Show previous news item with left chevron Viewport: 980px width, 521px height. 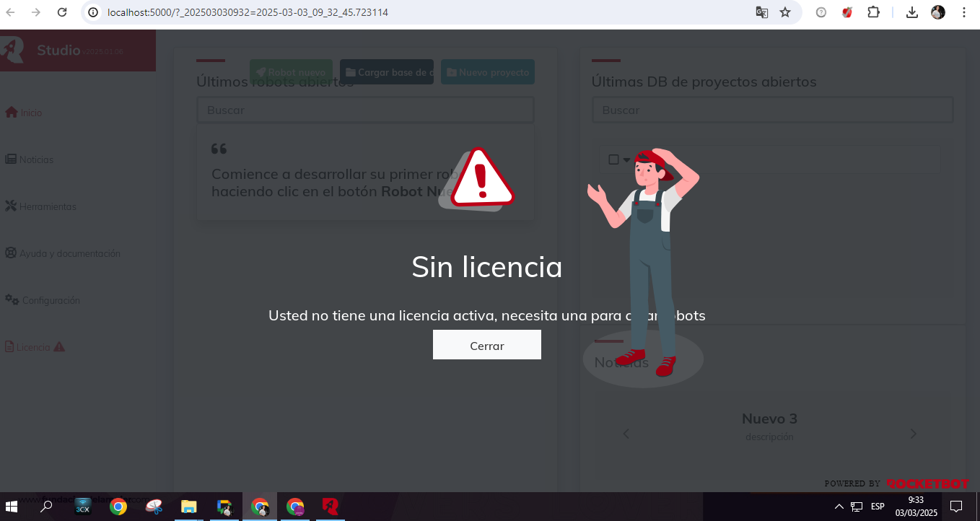(626, 434)
